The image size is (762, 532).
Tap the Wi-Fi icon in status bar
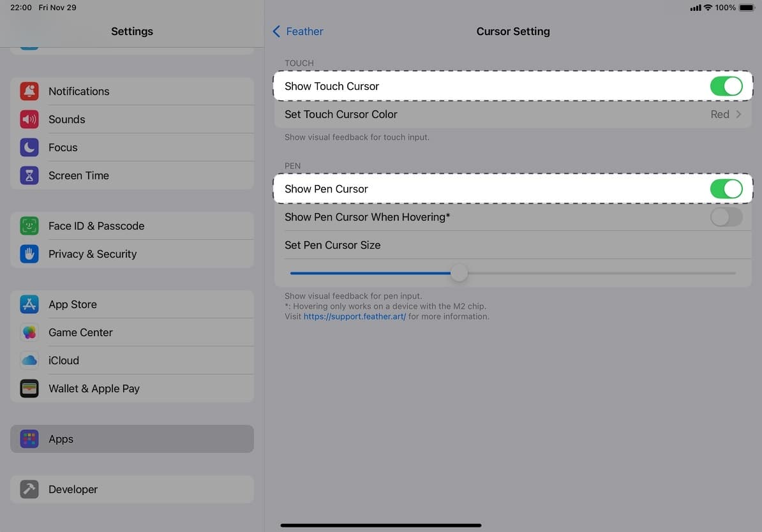click(x=708, y=8)
